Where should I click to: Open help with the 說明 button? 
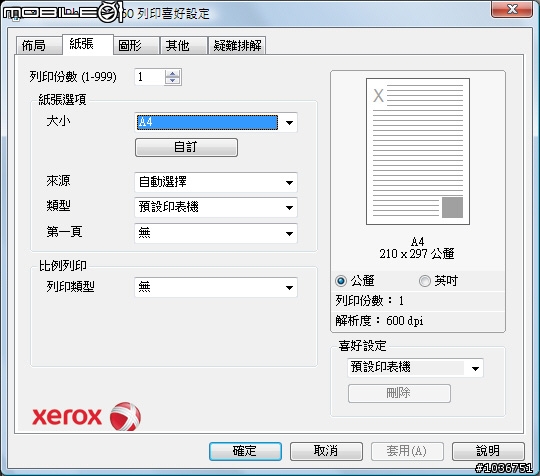(488, 451)
